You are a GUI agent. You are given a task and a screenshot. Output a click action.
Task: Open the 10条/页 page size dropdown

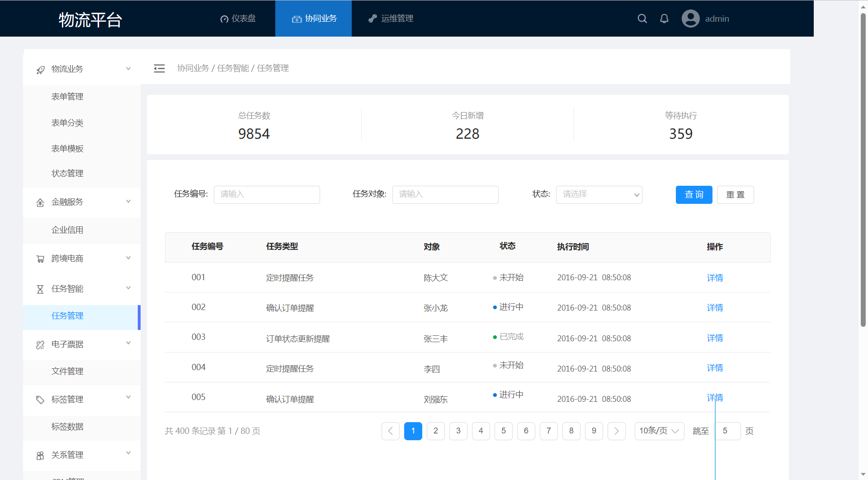pyautogui.click(x=659, y=431)
